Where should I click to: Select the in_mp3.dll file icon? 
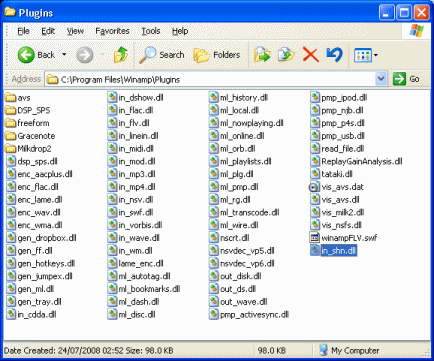(x=112, y=174)
